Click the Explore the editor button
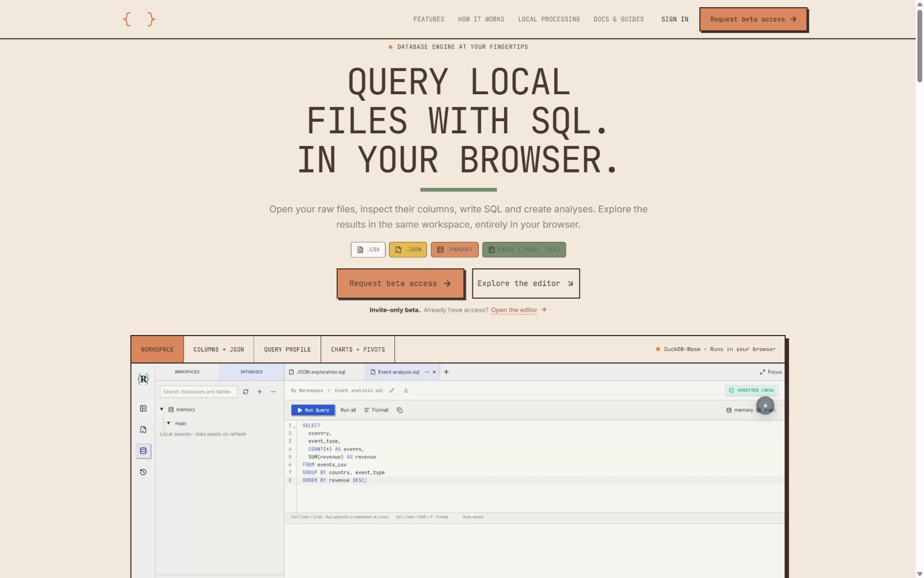This screenshot has height=578, width=924. tap(526, 283)
